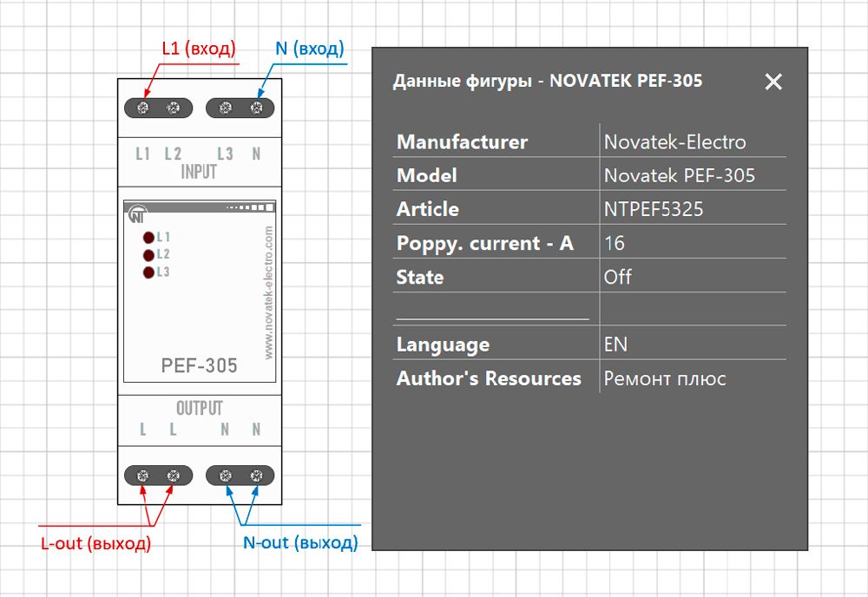Click the Novatek logo on the relay

pyautogui.click(x=138, y=214)
